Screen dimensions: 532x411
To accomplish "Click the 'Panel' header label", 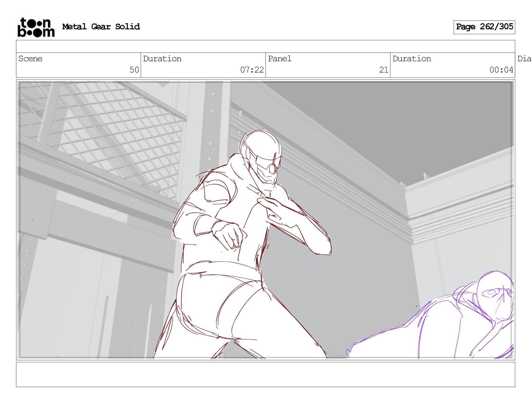I will [280, 59].
